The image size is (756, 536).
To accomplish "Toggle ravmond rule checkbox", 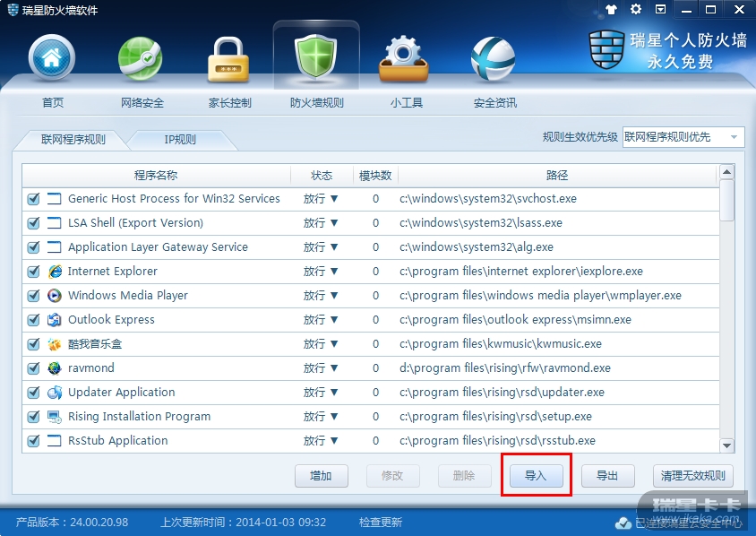I will pyautogui.click(x=33, y=368).
